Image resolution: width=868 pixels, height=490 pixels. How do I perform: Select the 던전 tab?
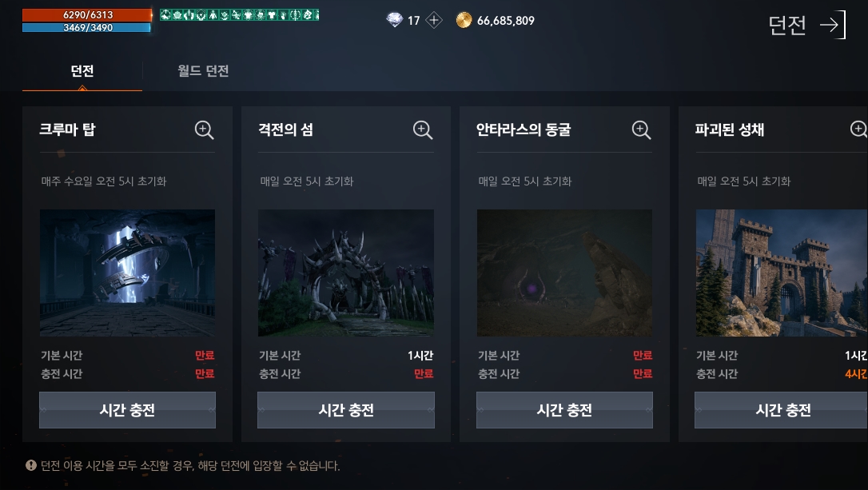pos(82,71)
